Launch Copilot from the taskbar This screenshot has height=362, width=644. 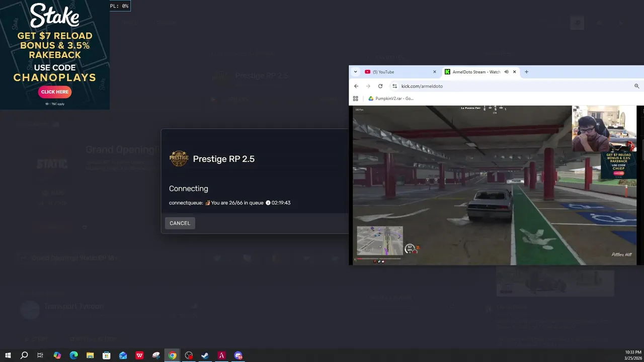tap(57, 355)
